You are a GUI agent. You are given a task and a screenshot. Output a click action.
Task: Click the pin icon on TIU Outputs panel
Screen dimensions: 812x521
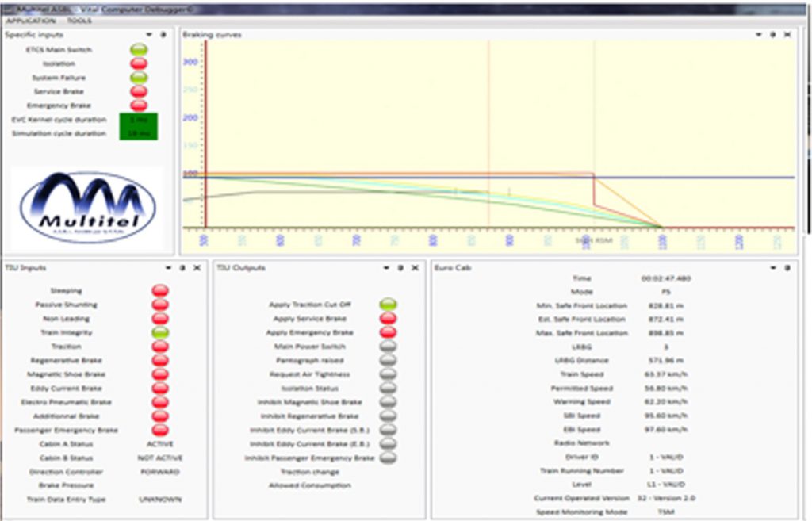[400, 268]
